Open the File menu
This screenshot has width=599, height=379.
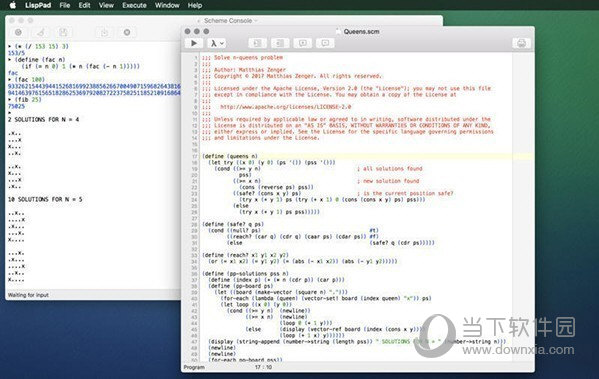pos(65,5)
